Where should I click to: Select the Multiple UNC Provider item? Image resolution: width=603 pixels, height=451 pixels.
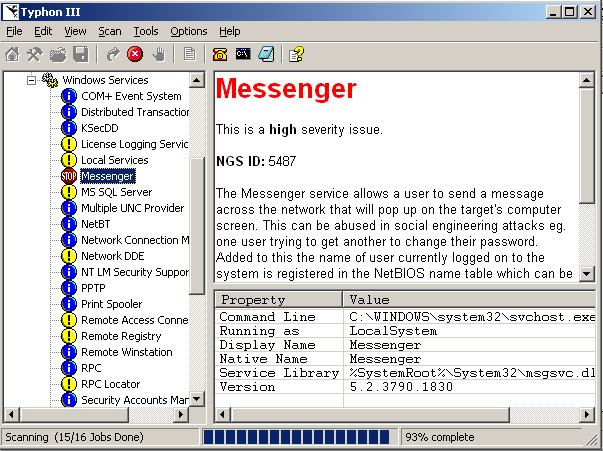132,208
